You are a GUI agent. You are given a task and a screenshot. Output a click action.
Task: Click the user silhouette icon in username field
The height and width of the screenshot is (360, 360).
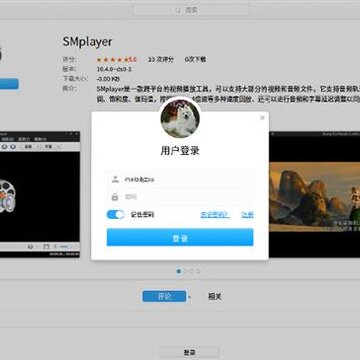[115, 179]
